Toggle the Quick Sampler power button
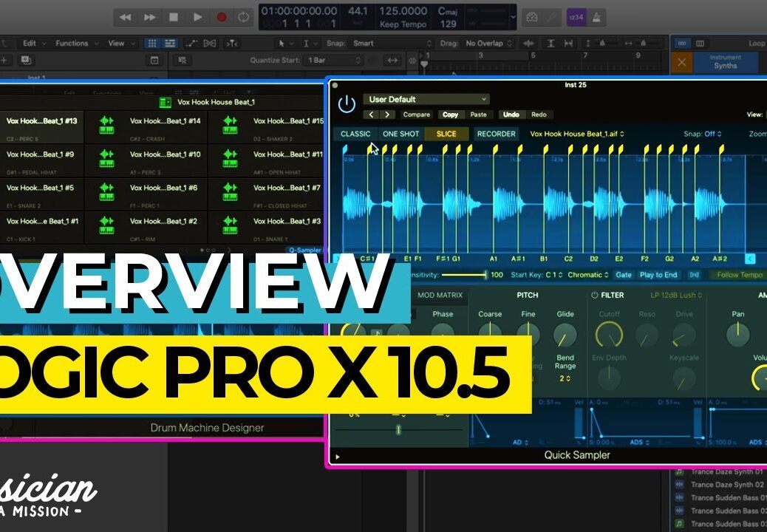 point(347,104)
